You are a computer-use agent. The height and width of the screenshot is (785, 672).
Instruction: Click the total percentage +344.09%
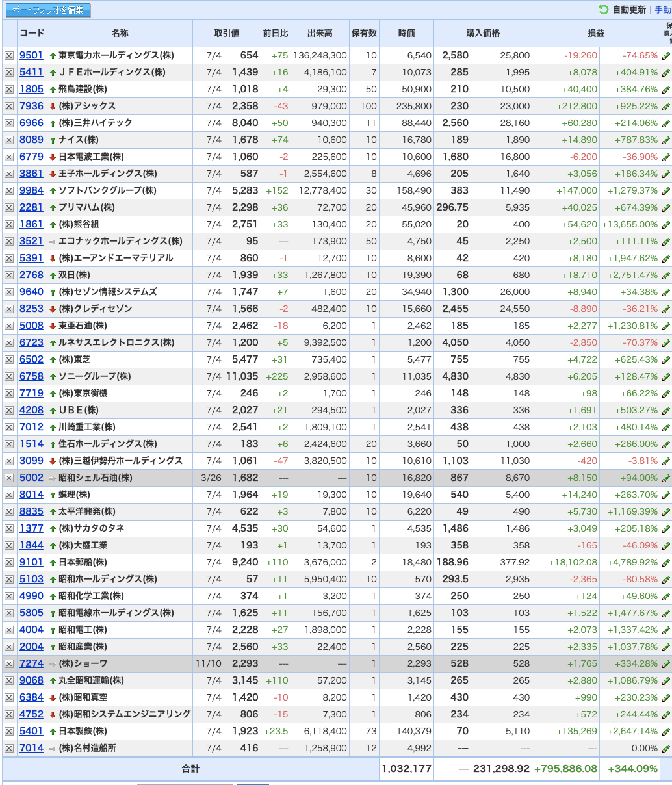pyautogui.click(x=633, y=768)
